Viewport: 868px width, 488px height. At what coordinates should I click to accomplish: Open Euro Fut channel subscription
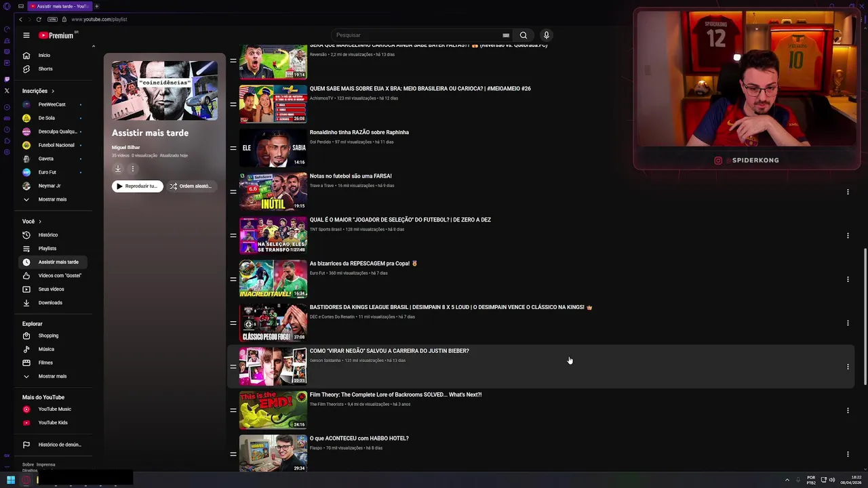click(x=54, y=172)
